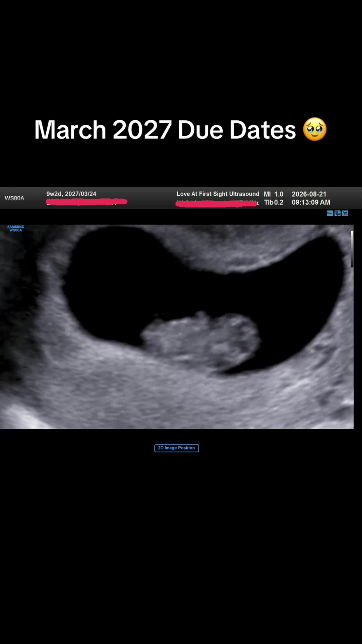This screenshot has height=644, width=362.
Task: Click the blue Samsung WS80A logo on the scan
Action: pos(16,228)
